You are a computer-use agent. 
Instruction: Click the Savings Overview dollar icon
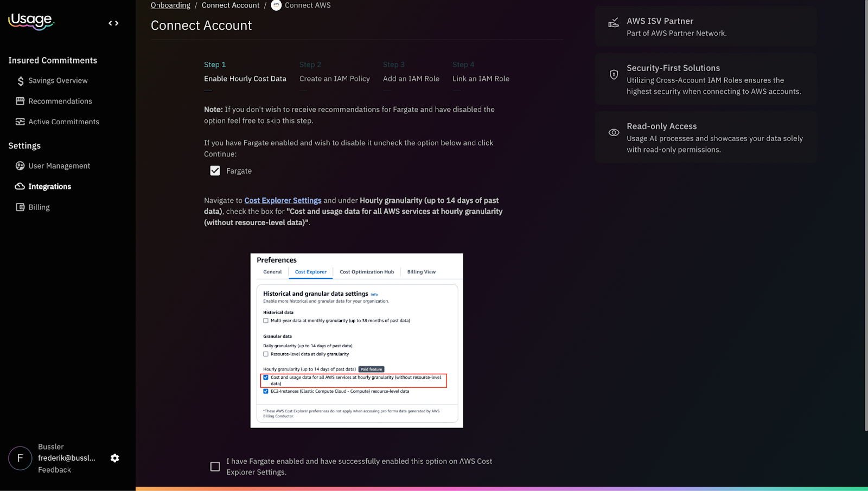21,81
